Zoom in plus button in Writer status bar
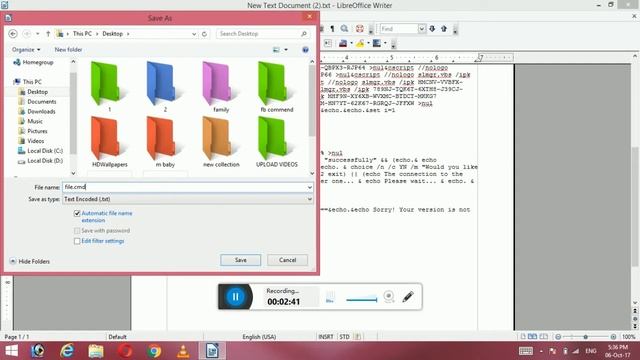This screenshot has height=360, width=640. click(x=613, y=337)
